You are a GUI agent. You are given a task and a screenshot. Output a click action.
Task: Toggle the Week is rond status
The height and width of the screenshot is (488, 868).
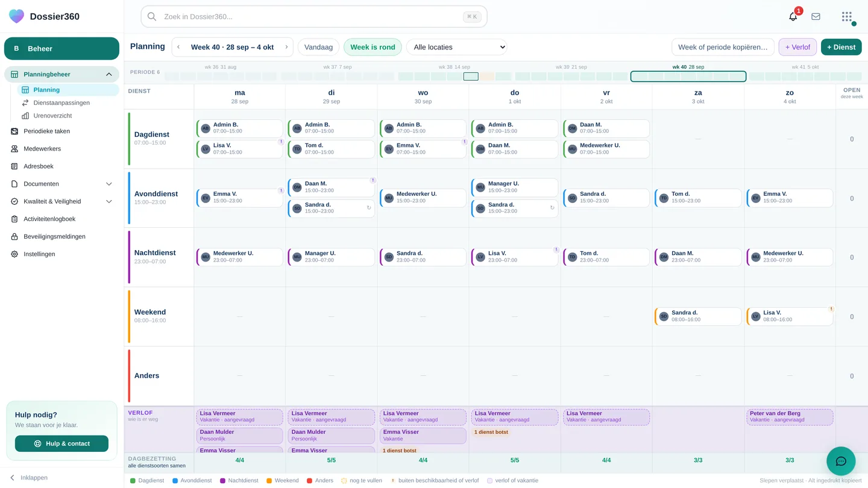(373, 47)
